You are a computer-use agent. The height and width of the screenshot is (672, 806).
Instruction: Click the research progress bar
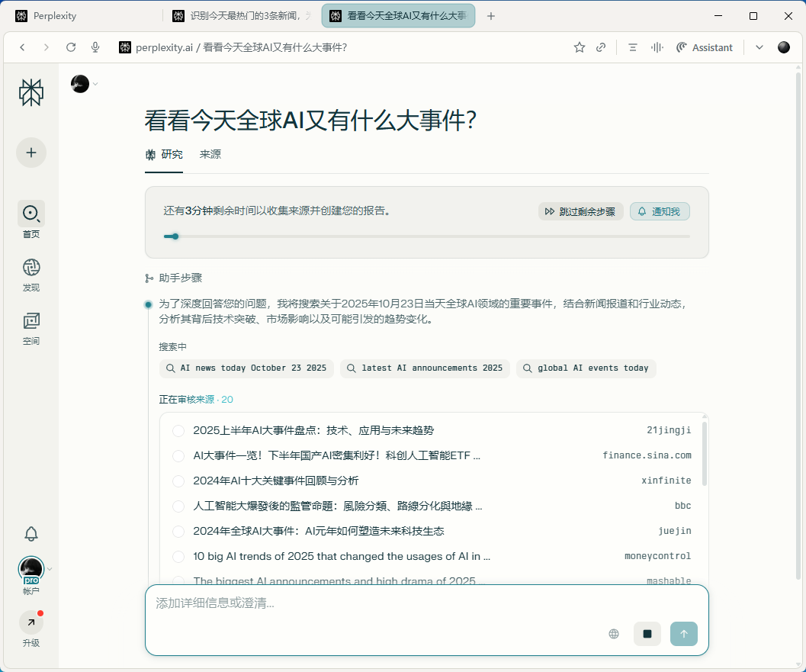coord(427,236)
